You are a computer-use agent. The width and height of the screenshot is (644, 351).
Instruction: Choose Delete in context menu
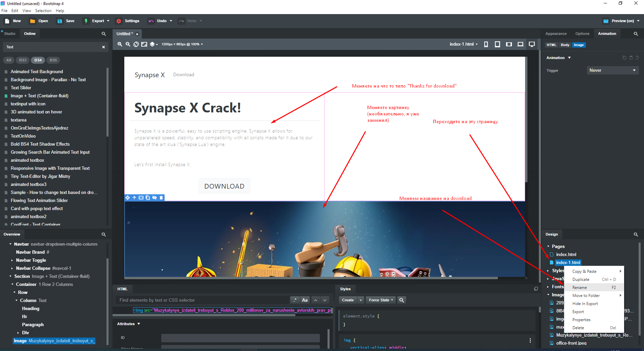coord(594,328)
